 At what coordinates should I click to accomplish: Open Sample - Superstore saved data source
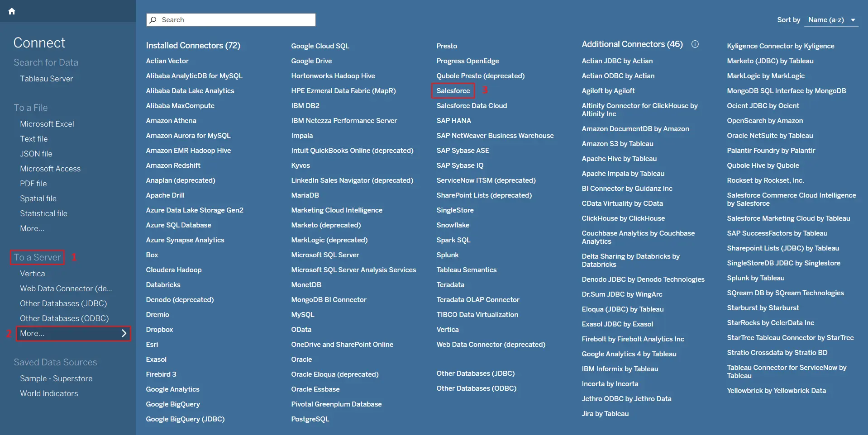click(56, 378)
